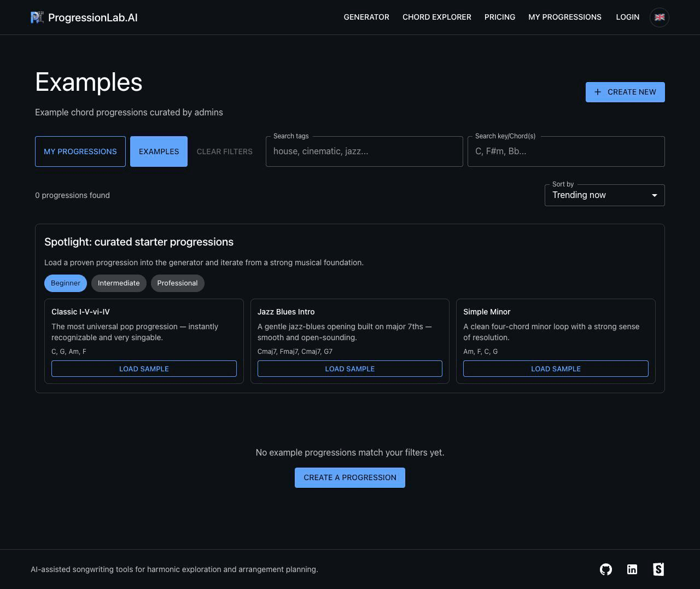
Task: Load sample for Classic I-V-vi-IV
Action: tap(144, 369)
